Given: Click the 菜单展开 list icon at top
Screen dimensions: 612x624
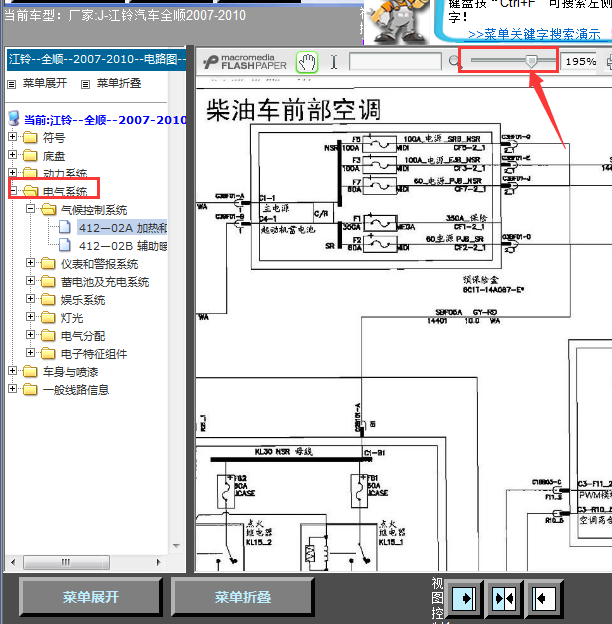Looking at the screenshot, I should pyautogui.click(x=12, y=84).
